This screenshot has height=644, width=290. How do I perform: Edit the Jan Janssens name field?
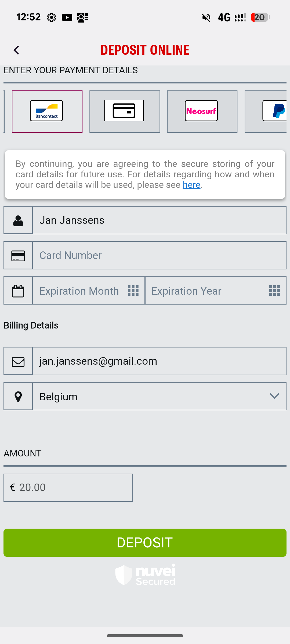point(159,220)
